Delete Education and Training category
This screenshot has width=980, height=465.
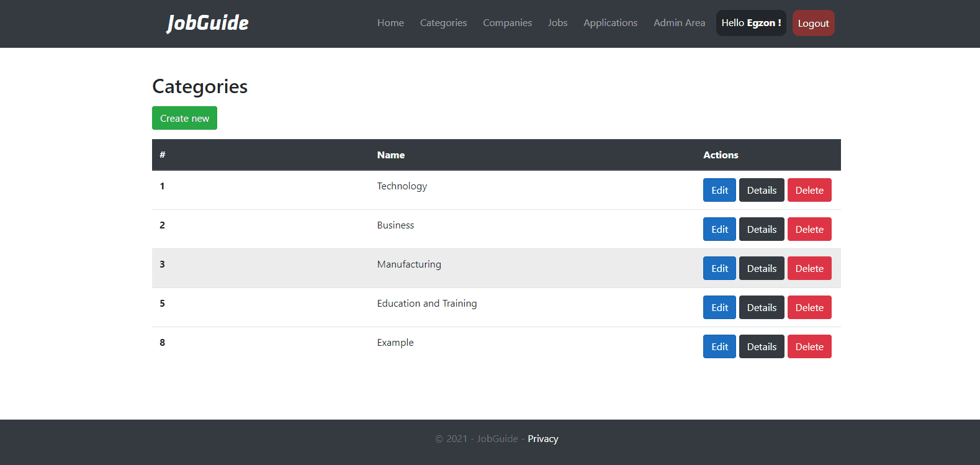click(809, 307)
